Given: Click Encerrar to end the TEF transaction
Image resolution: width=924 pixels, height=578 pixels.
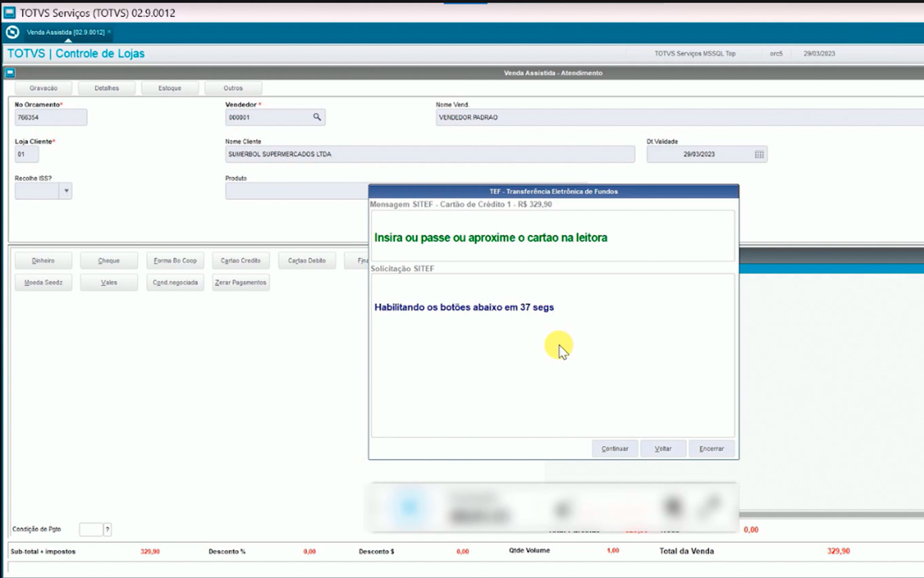Looking at the screenshot, I should pos(711,449).
